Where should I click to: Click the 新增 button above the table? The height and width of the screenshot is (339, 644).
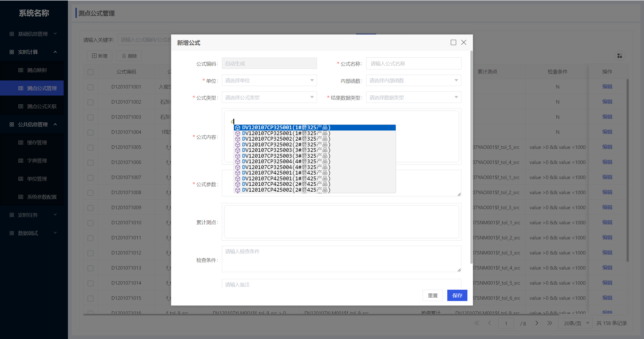tap(100, 56)
